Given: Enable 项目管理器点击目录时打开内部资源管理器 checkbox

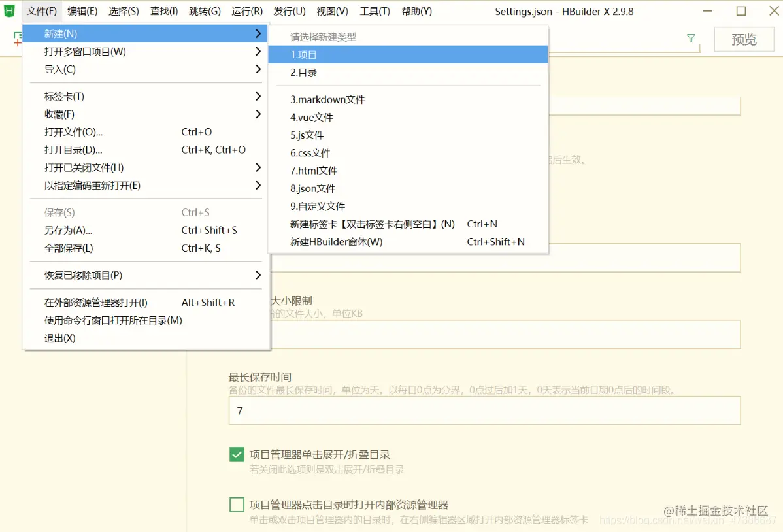Looking at the screenshot, I should pos(236,504).
